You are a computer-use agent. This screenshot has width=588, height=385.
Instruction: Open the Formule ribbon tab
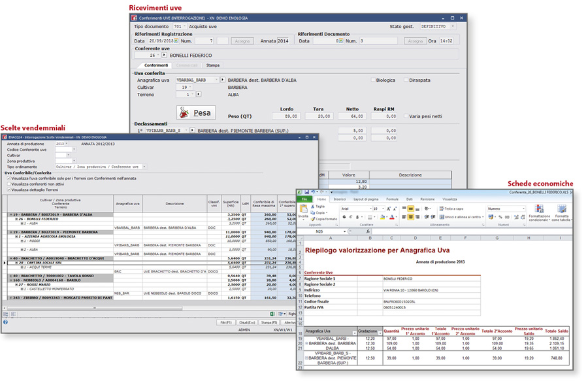(392, 199)
